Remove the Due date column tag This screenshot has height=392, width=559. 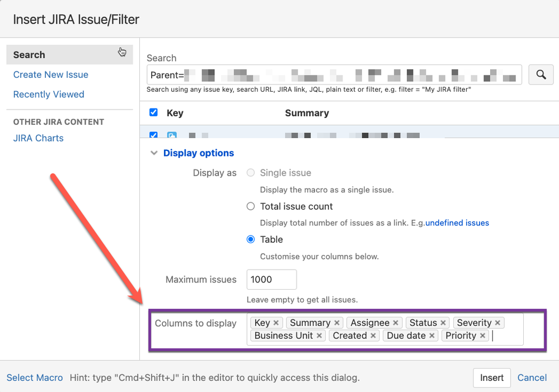coord(432,336)
